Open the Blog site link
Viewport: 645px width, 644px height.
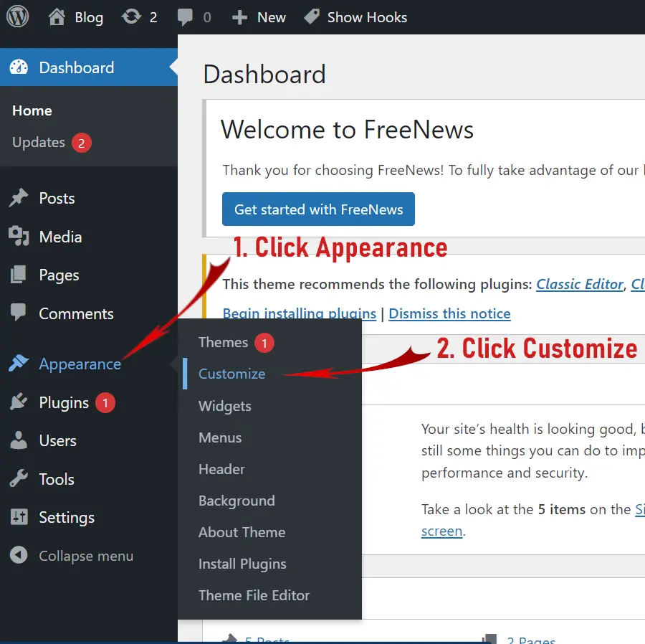coord(89,18)
